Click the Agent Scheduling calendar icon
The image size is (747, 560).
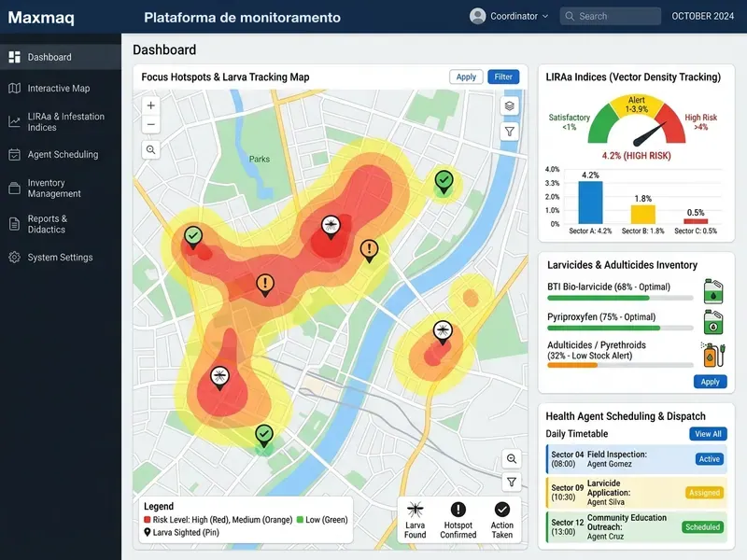tap(15, 154)
